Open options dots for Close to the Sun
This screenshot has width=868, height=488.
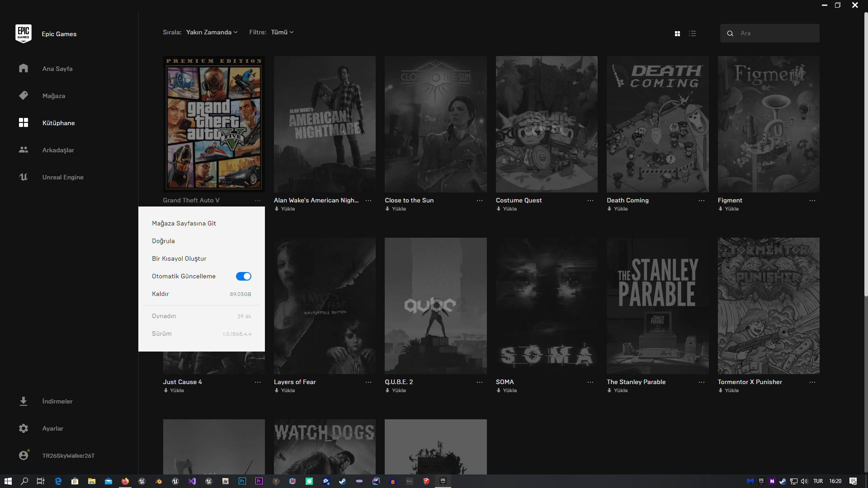point(480,201)
